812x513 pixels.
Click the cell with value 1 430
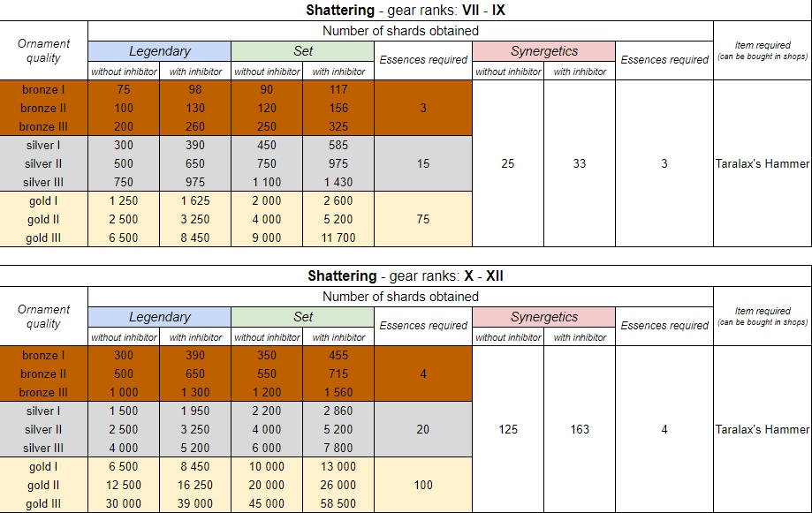pyautogui.click(x=338, y=182)
